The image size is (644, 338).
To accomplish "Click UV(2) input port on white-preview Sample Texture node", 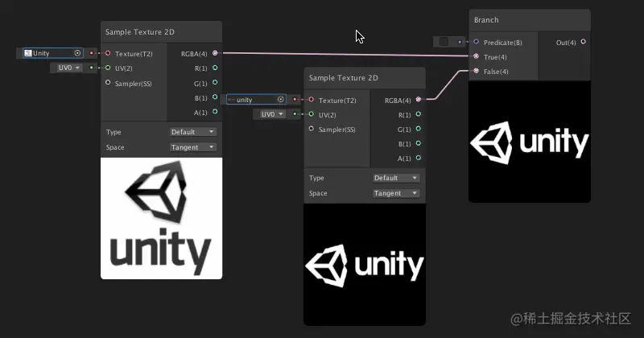I will click(x=108, y=68).
